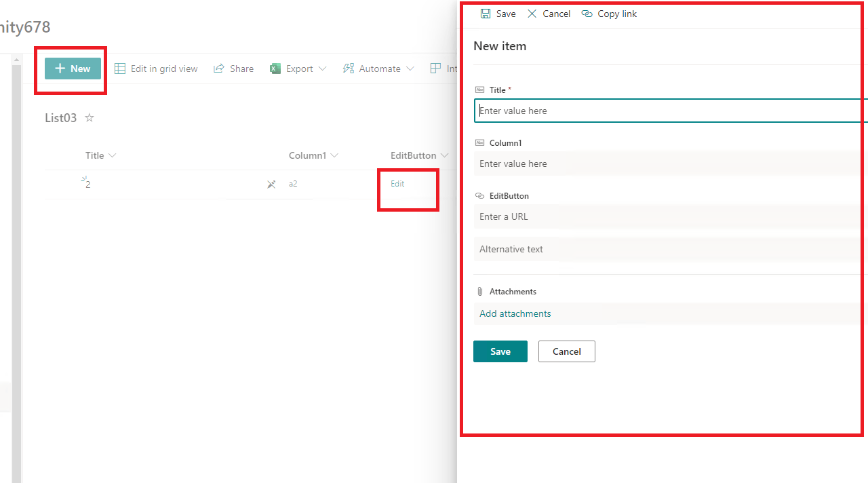Viewport: 868px width, 483px height.
Task: Click the Automate flow icon
Action: tap(349, 69)
